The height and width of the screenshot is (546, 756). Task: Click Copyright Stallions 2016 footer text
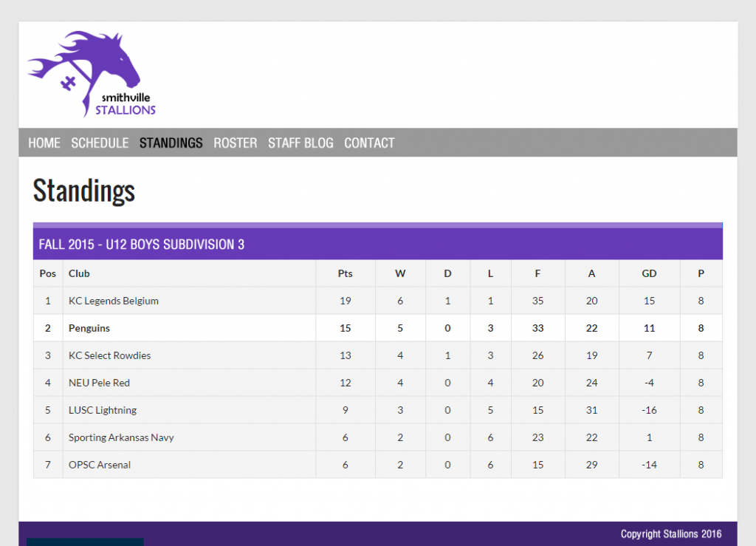pyautogui.click(x=671, y=534)
